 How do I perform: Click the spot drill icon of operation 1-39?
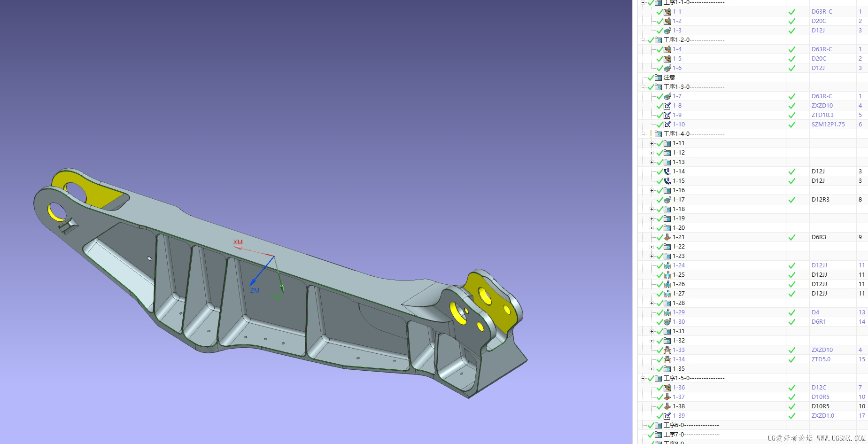(x=667, y=416)
